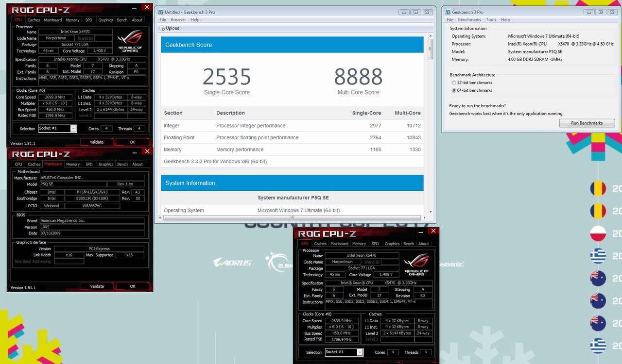Open SPD tab in the Mainboard CPU-Z window
The height and width of the screenshot is (364, 622).
(x=89, y=164)
